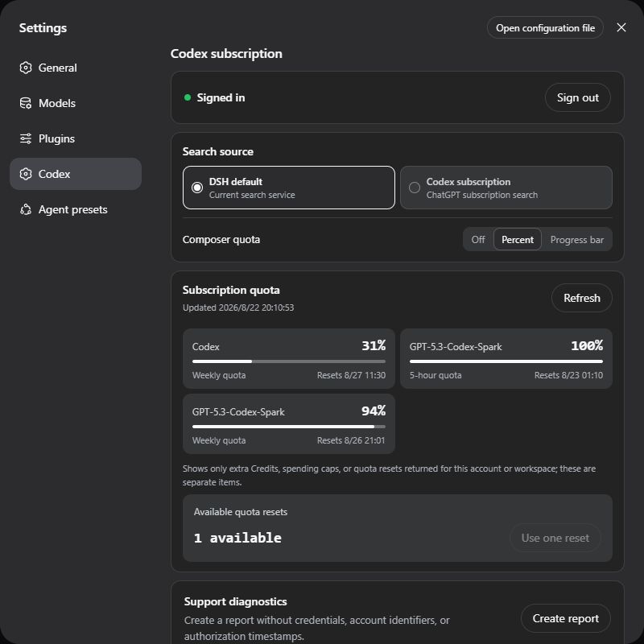
Task: Click the 'Support diagnostics' heading
Action: 235,601
